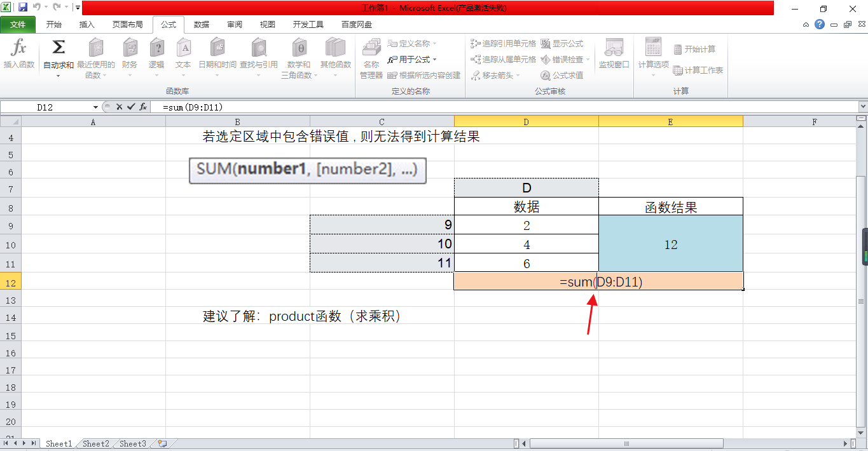Cancel formula entry with the X button
The width and height of the screenshot is (868, 451).
pos(119,107)
